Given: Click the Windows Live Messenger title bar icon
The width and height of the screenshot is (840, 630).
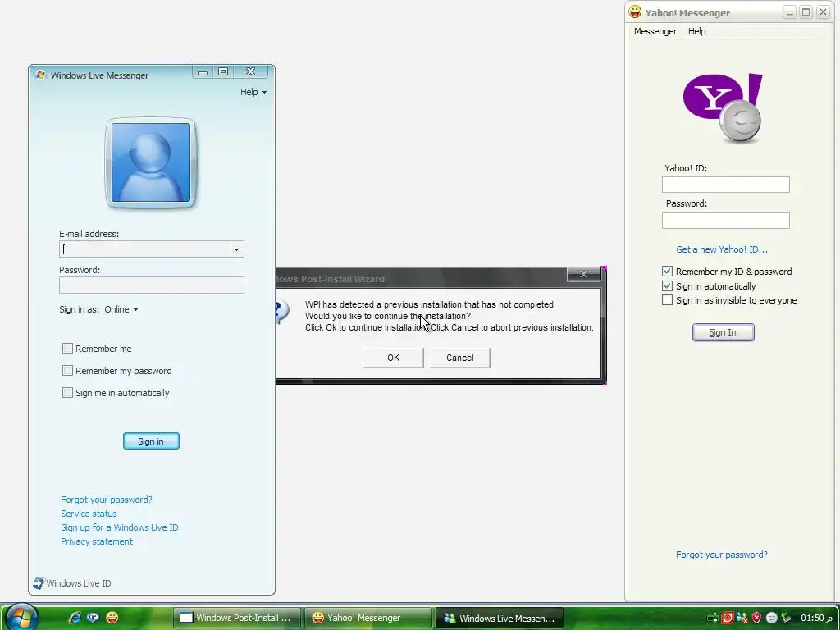Looking at the screenshot, I should (x=41, y=75).
